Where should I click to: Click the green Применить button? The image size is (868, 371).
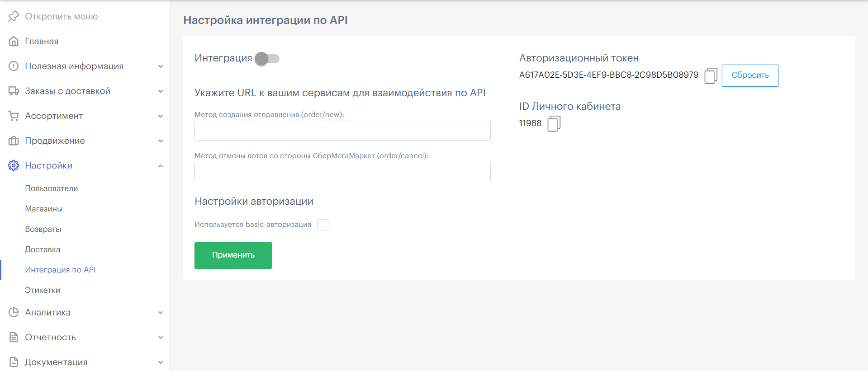pyautogui.click(x=233, y=255)
